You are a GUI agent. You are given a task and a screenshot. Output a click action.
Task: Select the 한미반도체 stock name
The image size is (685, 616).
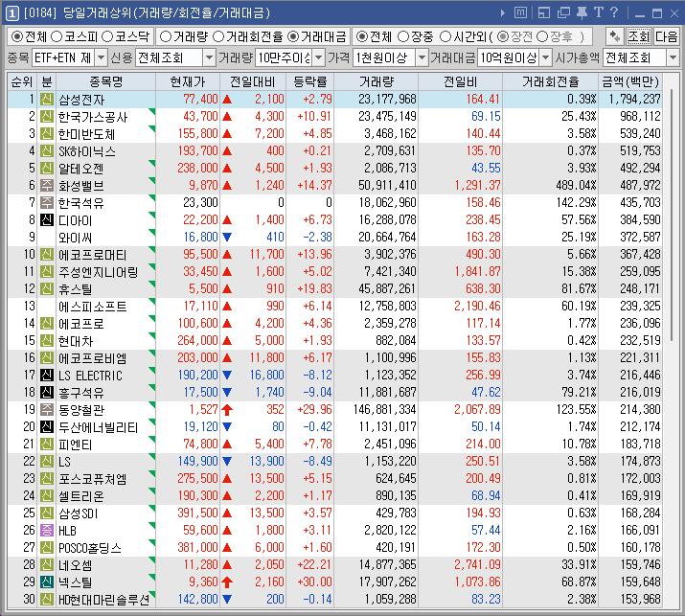click(86, 134)
